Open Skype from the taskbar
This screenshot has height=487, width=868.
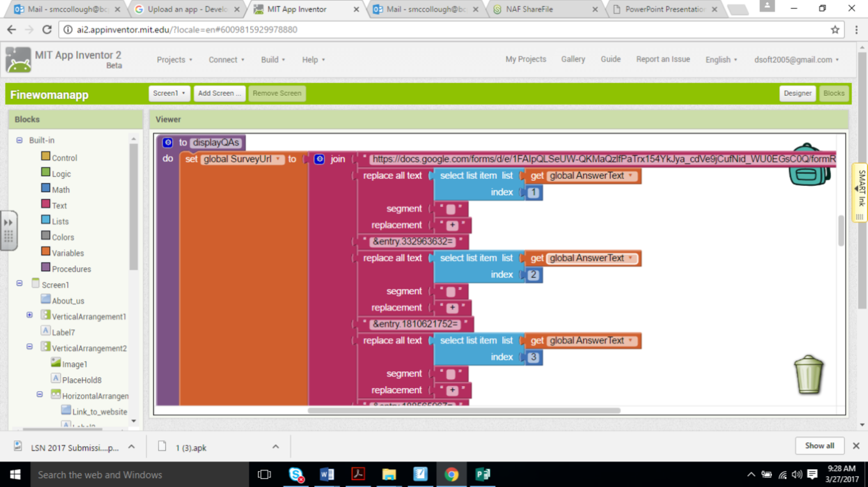point(296,474)
